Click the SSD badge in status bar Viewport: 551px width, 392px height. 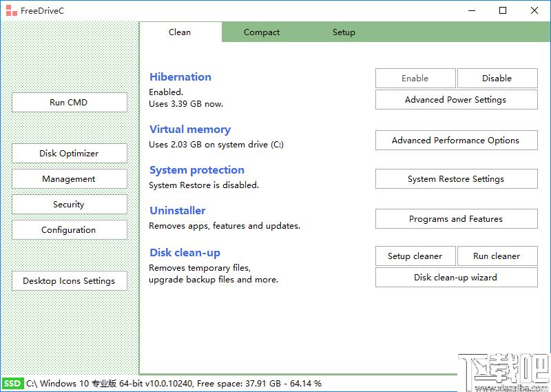tap(12, 383)
